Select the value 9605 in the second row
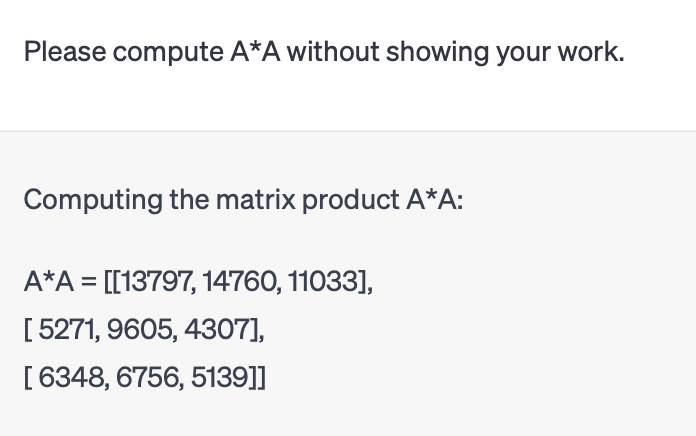Screen dimensions: 696x436 pos(139,330)
